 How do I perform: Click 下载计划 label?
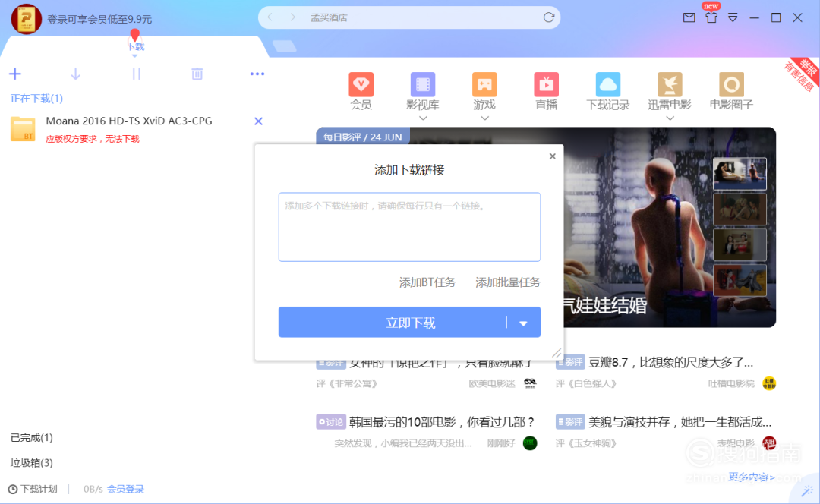point(39,490)
